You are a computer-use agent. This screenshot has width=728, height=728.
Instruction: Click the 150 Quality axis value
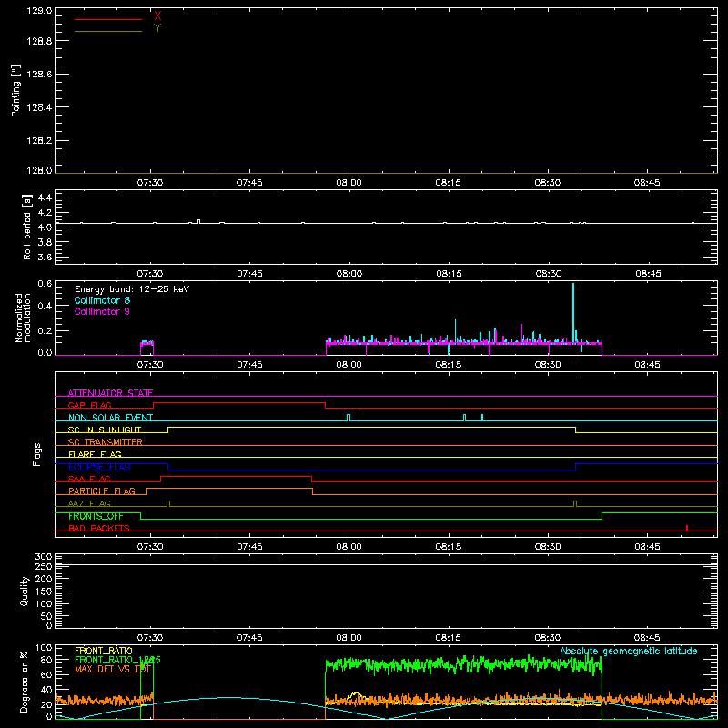44,591
